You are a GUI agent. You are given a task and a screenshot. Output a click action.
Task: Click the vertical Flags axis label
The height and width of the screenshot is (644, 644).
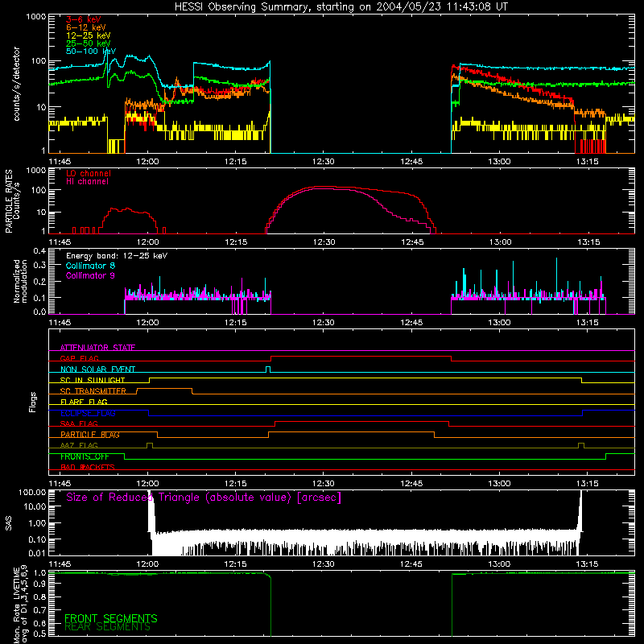(33, 402)
